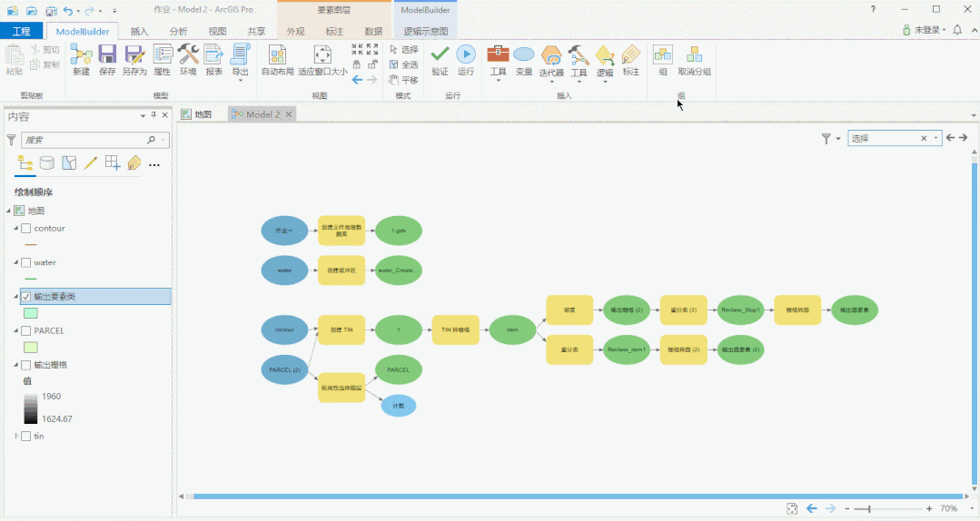Viewport: 980px width, 521px height.
Task: Click the lock elements icon in ribbon
Action: [x=357, y=64]
